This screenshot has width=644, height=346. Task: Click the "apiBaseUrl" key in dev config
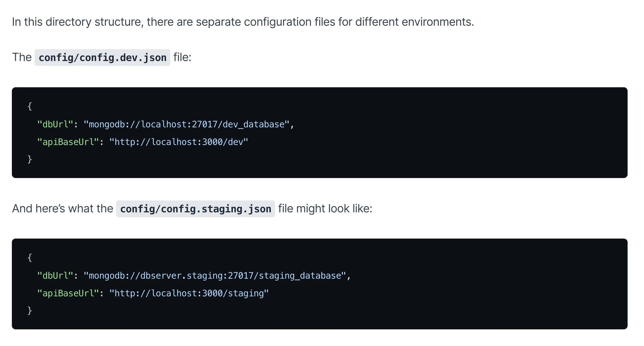(x=68, y=142)
